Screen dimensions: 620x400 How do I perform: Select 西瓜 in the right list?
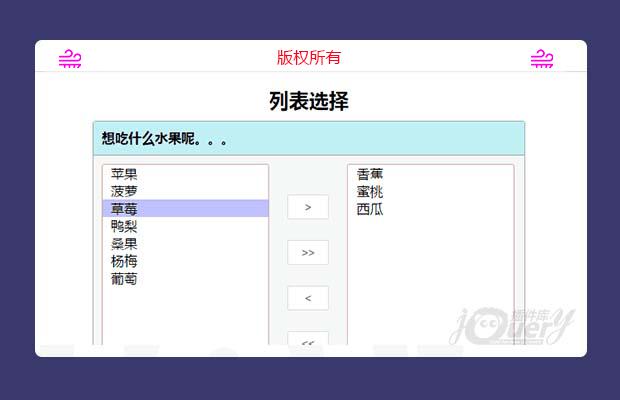coord(370,209)
